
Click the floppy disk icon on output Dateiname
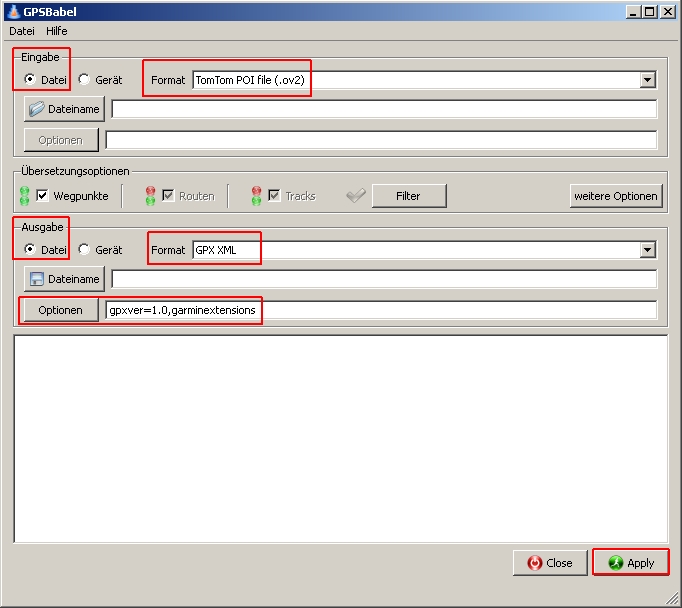pos(37,279)
